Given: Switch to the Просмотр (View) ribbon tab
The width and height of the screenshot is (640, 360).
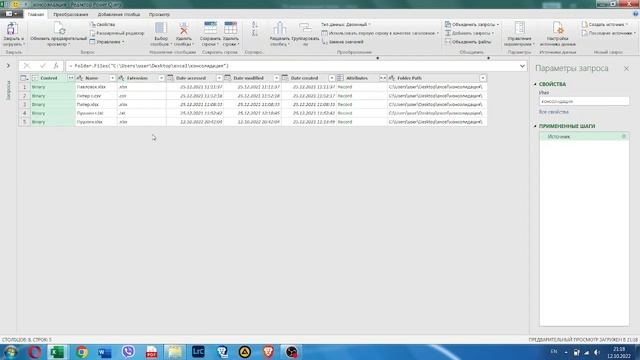Looking at the screenshot, I should pyautogui.click(x=159, y=14).
